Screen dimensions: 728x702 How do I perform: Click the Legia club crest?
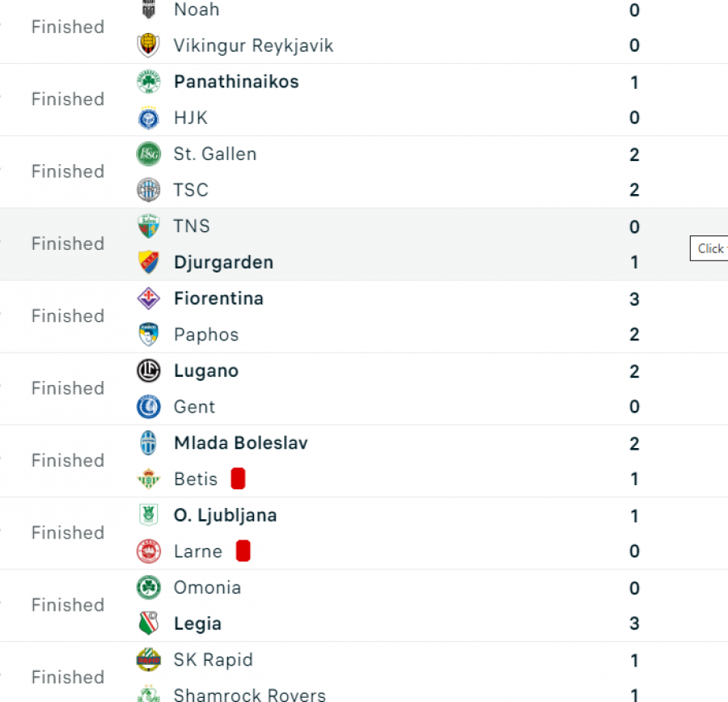tap(149, 624)
